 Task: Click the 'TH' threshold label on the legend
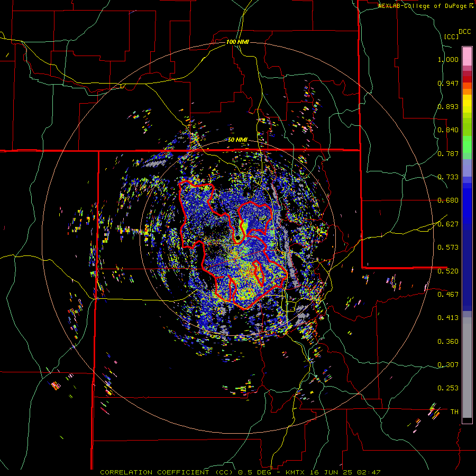tap(454, 412)
